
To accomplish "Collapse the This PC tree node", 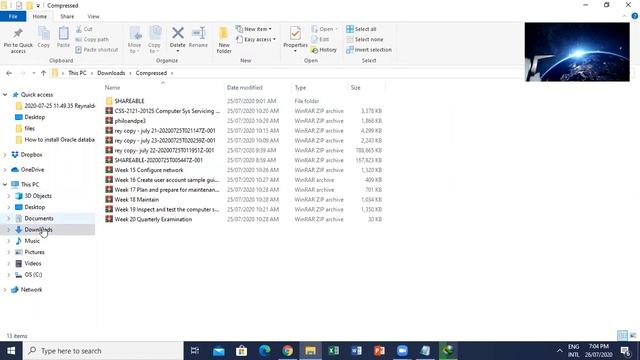I will (x=5, y=184).
